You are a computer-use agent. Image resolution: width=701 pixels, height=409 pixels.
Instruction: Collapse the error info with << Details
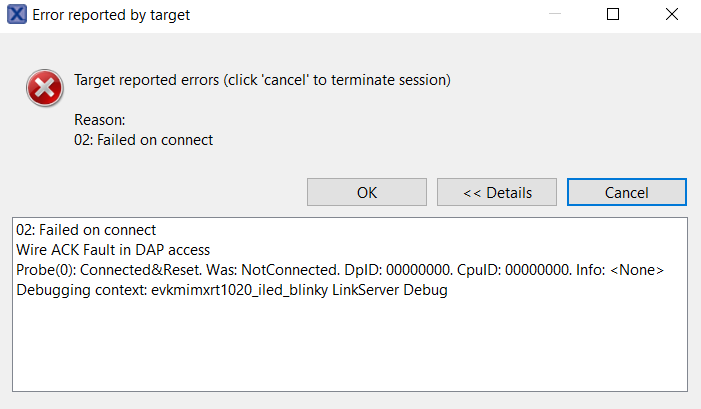coord(497,192)
